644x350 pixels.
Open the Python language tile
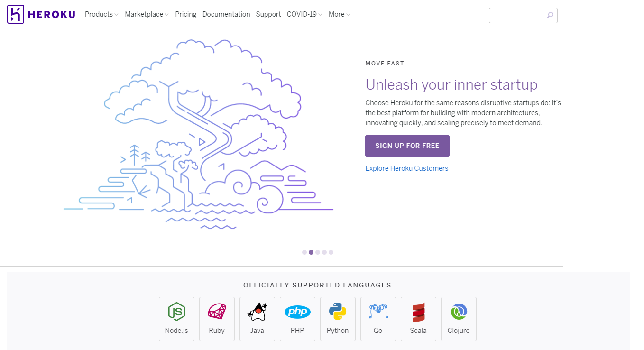point(338,319)
